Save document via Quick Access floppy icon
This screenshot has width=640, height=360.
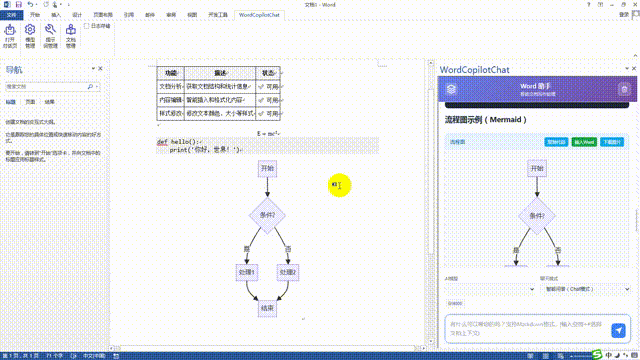coord(18,4)
